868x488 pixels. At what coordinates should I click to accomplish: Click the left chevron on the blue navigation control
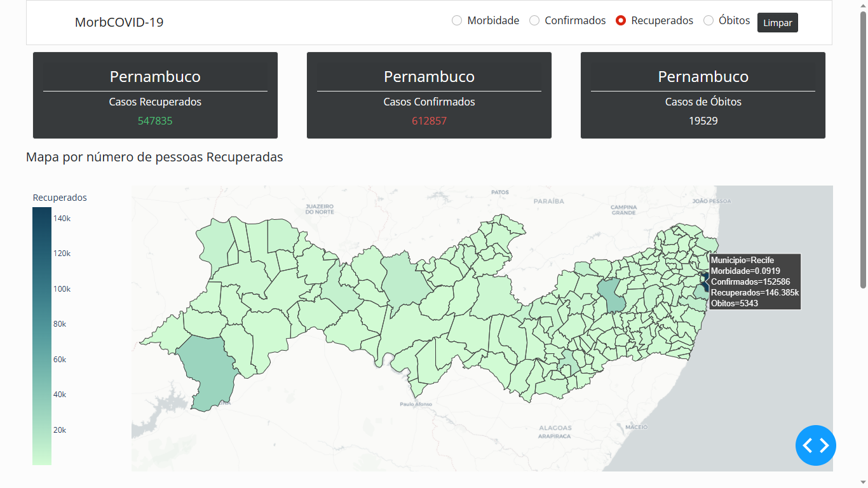pos(808,445)
